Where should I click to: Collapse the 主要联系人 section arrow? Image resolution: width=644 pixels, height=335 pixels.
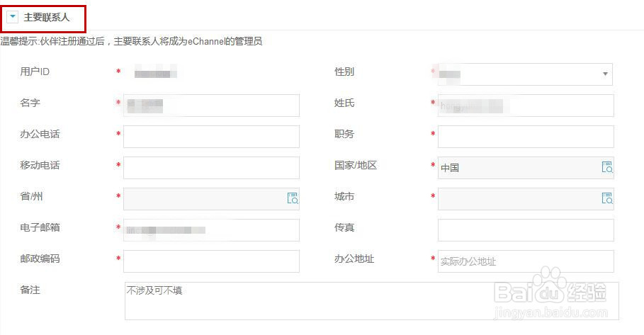(x=13, y=16)
